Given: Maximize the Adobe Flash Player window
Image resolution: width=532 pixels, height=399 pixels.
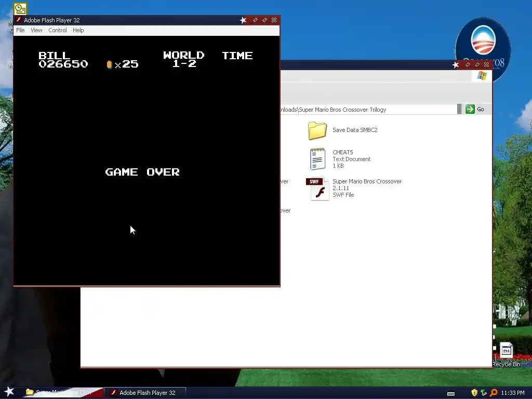Looking at the screenshot, I should (x=264, y=20).
